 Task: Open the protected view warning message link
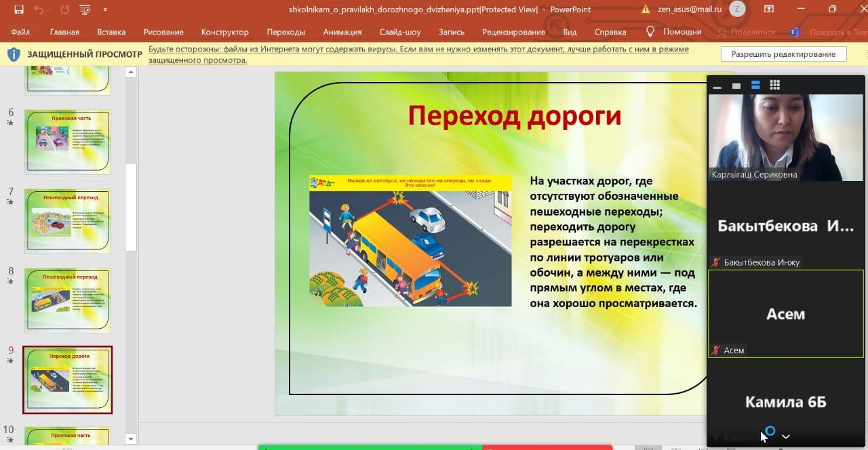tap(419, 55)
